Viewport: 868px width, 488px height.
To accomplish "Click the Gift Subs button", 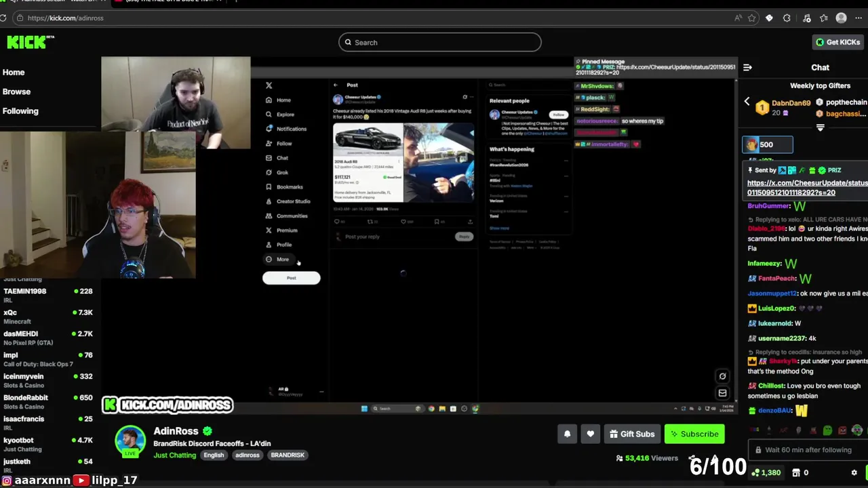I will (x=632, y=434).
